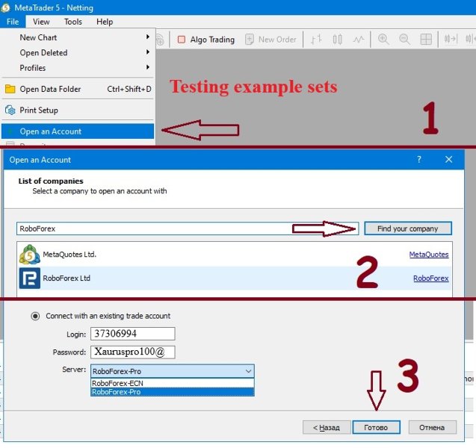Expand the Server dropdown arrow

[248, 371]
